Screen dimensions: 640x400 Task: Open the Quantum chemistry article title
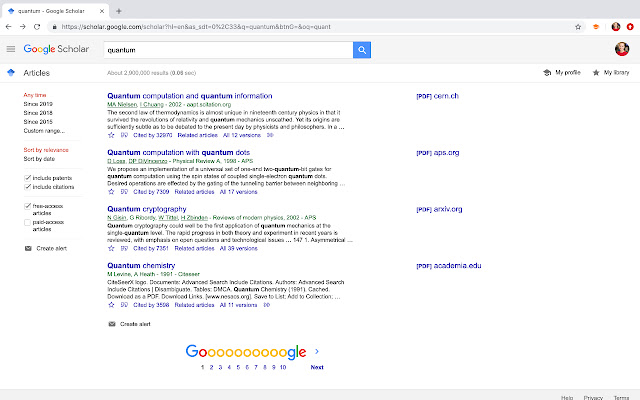(x=141, y=265)
